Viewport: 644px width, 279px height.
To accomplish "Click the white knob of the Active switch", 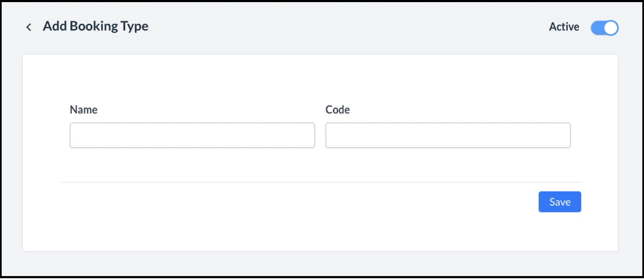I will tap(611, 28).
